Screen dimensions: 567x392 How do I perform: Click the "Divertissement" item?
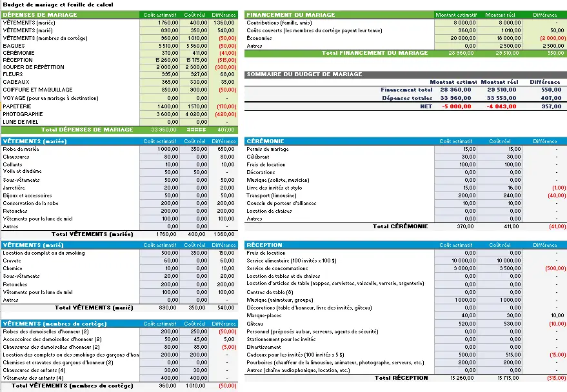[264, 348]
